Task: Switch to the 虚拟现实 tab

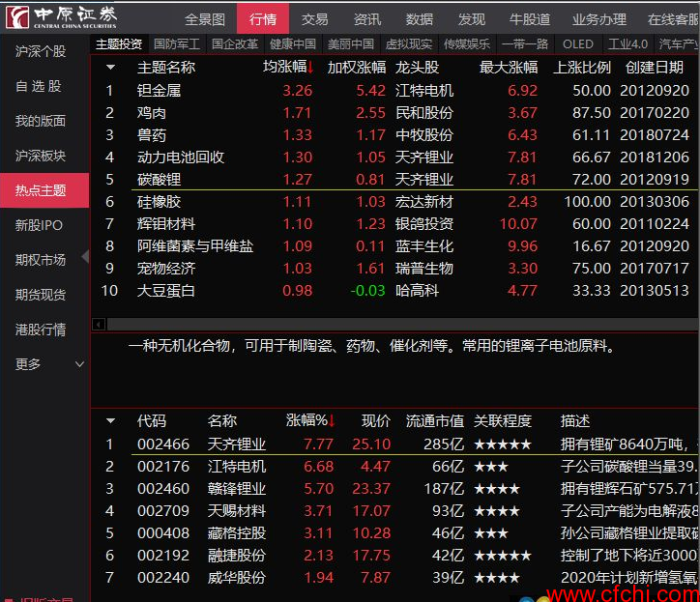Action: (x=409, y=44)
